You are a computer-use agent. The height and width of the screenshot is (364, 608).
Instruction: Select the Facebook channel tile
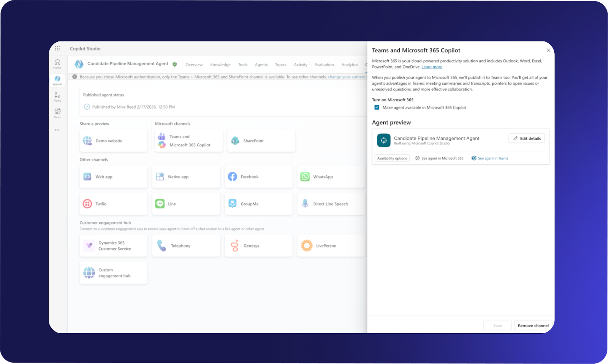(x=258, y=177)
